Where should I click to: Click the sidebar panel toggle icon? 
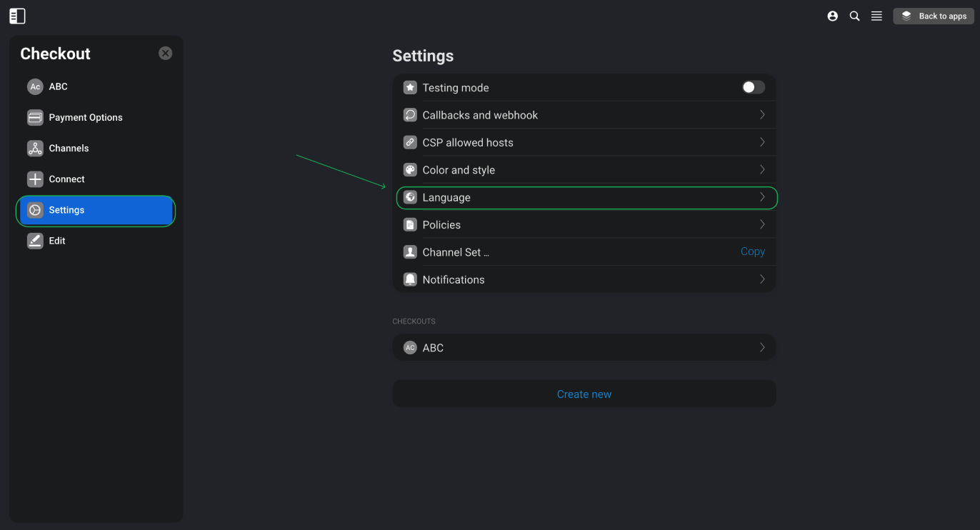tap(17, 16)
